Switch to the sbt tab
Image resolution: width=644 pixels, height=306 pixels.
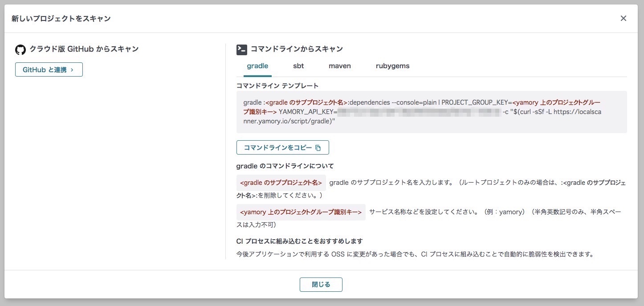298,66
